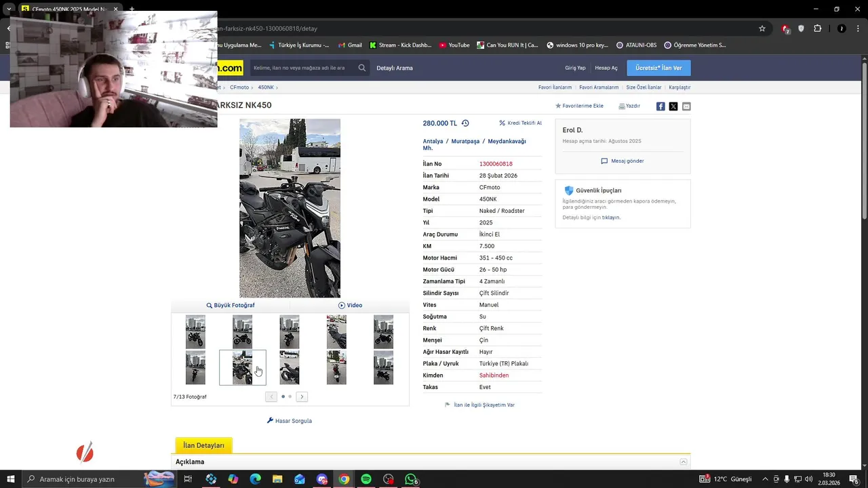Image resolution: width=868 pixels, height=488 pixels.
Task: Click the Chrome icon in taskbar
Action: click(344, 479)
